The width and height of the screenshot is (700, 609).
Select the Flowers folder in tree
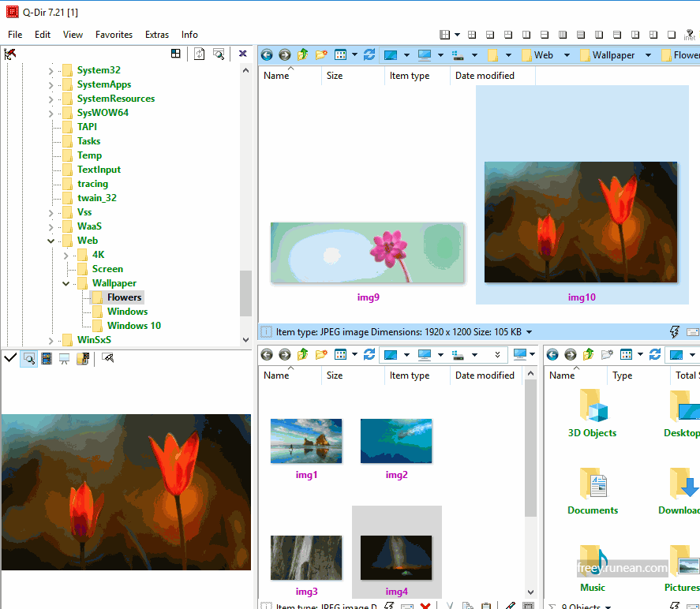coord(124,297)
